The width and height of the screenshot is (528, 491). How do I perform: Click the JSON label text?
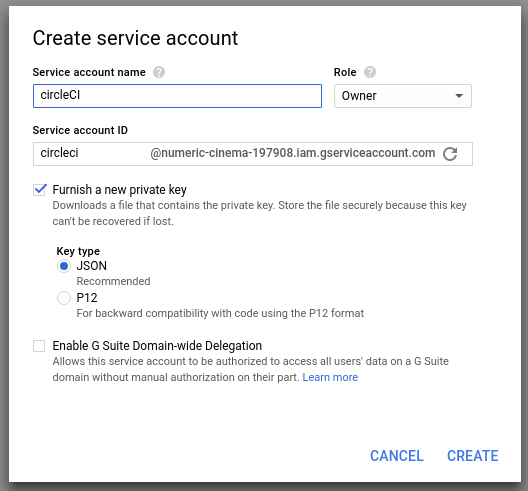(92, 266)
